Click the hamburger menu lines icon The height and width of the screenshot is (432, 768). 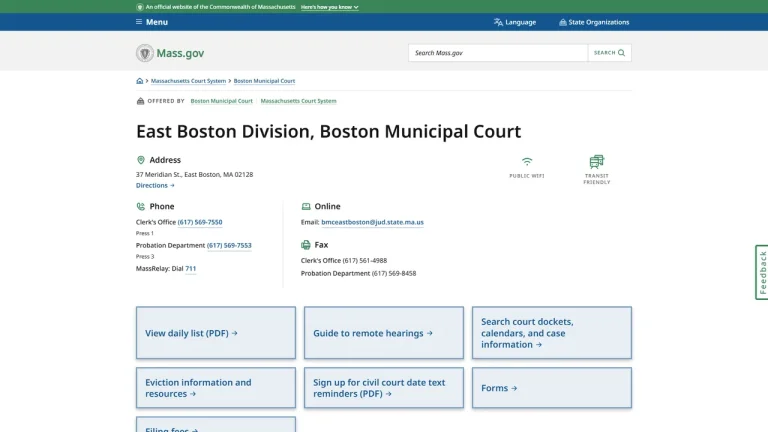point(139,22)
